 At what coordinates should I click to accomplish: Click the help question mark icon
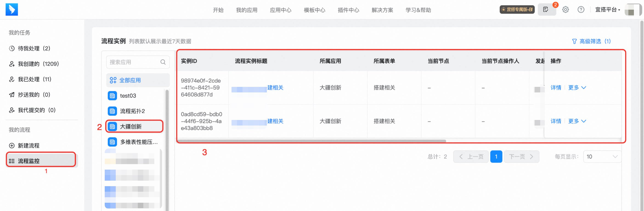point(581,10)
